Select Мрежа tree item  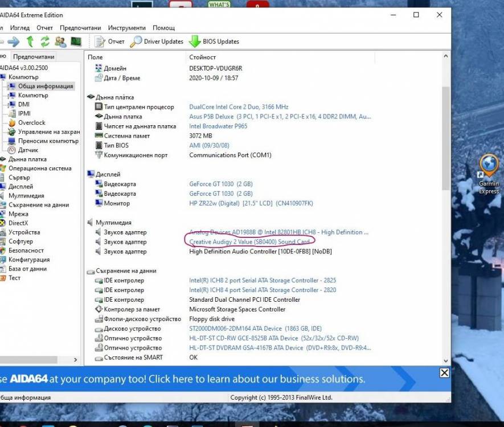click(18, 214)
